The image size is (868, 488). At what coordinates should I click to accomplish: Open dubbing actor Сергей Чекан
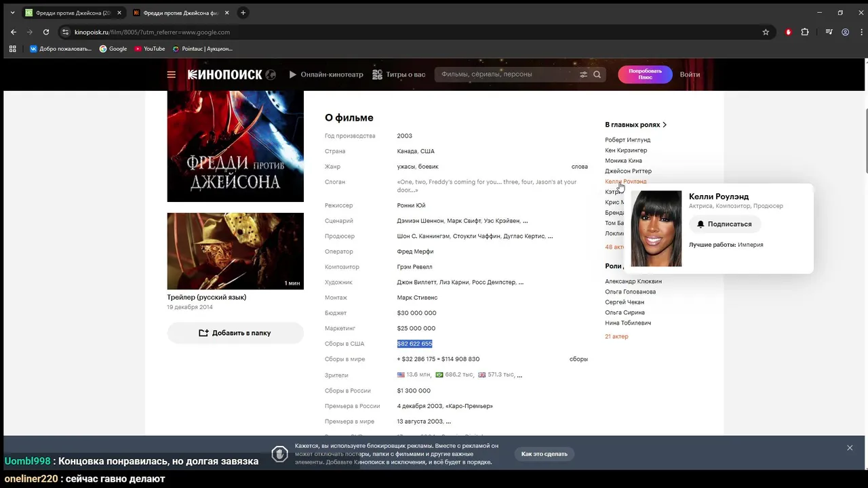pos(625,302)
